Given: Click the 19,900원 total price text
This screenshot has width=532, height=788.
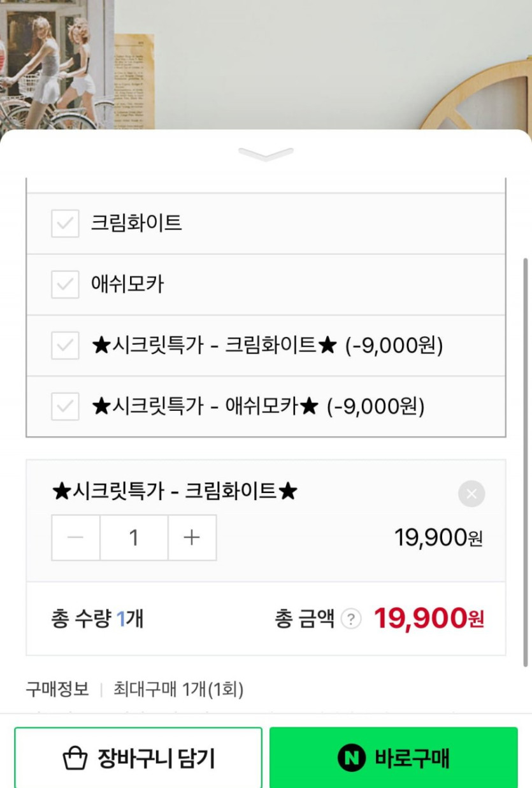Looking at the screenshot, I should (428, 619).
